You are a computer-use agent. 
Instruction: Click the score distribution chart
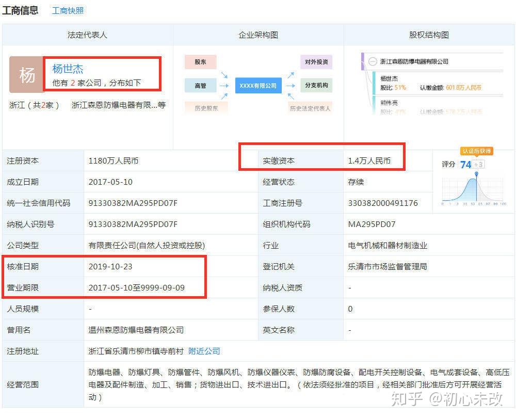tap(473, 189)
